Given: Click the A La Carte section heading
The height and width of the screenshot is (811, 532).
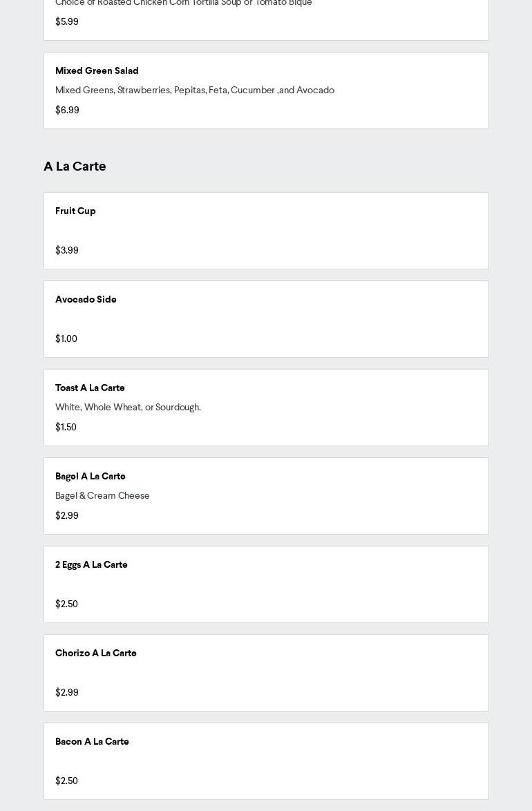Looking at the screenshot, I should click(x=75, y=166).
